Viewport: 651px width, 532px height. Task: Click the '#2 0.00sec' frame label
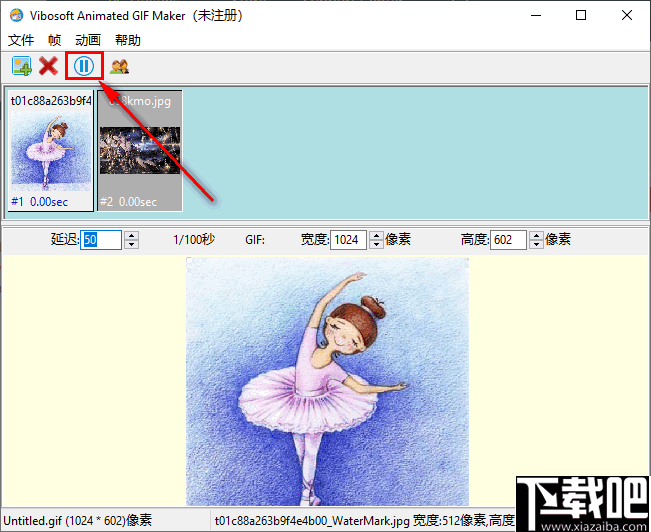click(x=128, y=202)
